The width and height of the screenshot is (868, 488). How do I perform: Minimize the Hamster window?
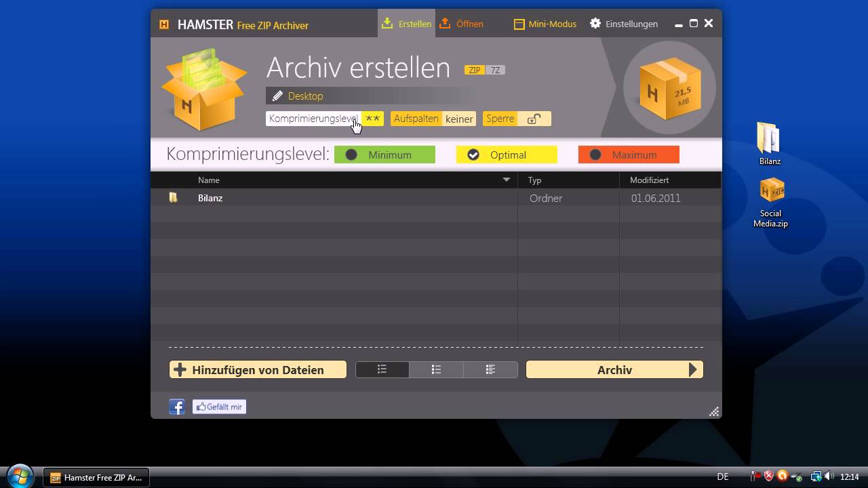click(679, 24)
